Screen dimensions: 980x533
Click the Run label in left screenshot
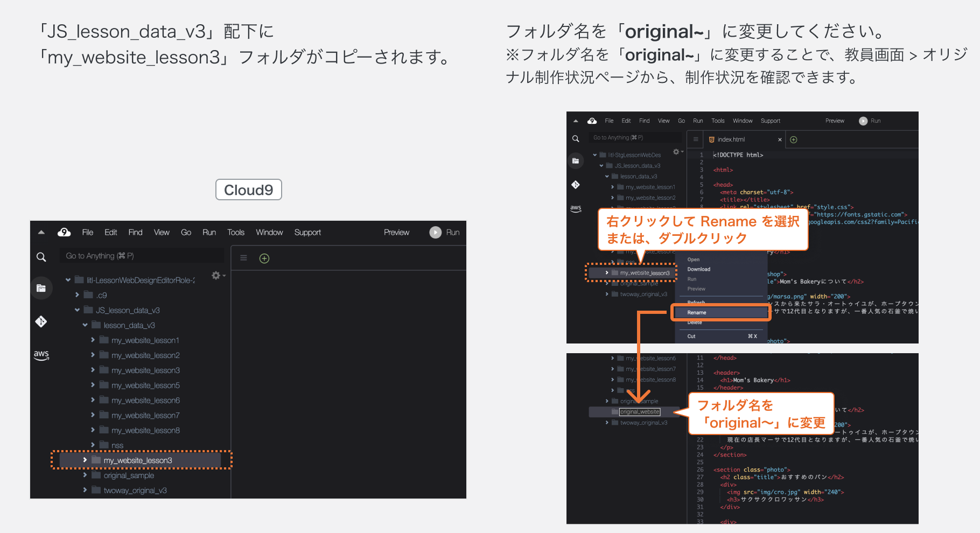[453, 232]
